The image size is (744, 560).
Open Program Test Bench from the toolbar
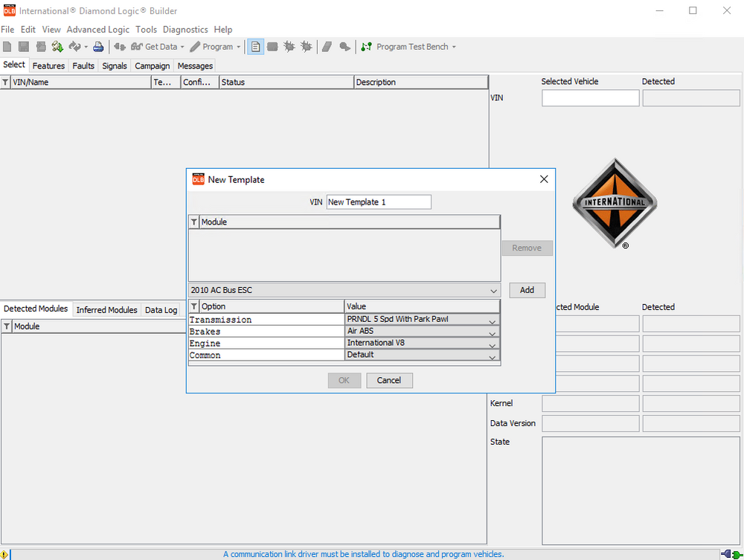[408, 46]
